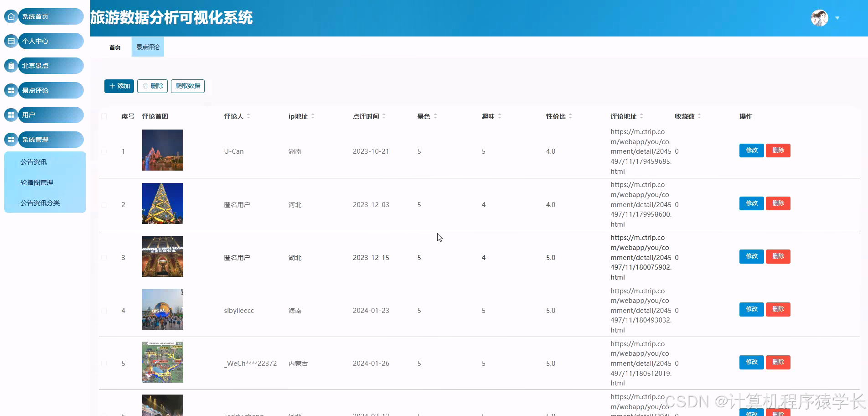Sort by the 收藏数 column arrows
Image resolution: width=868 pixels, height=416 pixels.
point(699,116)
